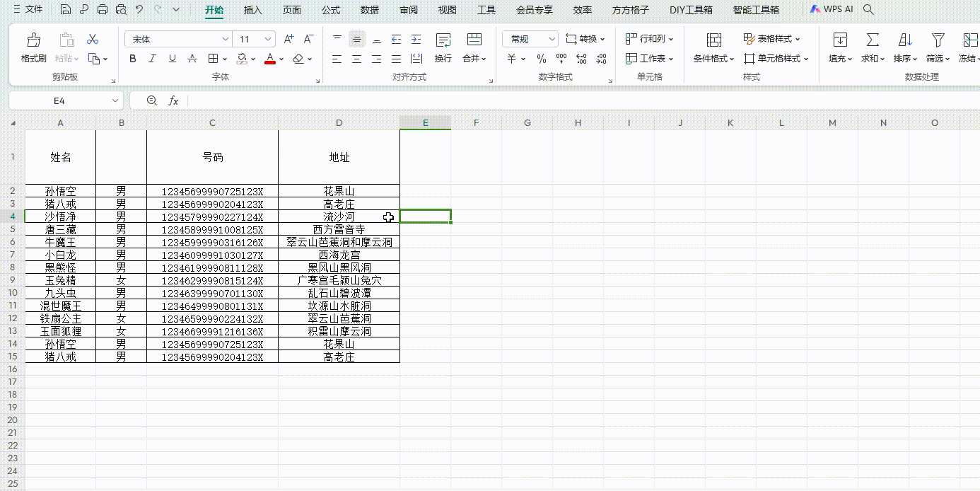Switch to the 数据 ribbon tab
Screen dimensions: 980x491
pyautogui.click(x=369, y=10)
